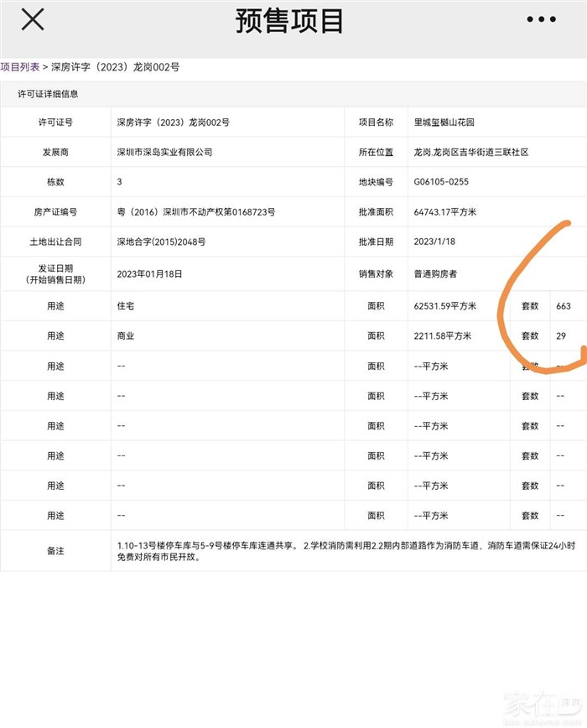Select the remarks text in the 备注 row
This screenshot has height=728, width=587.
(x=344, y=550)
